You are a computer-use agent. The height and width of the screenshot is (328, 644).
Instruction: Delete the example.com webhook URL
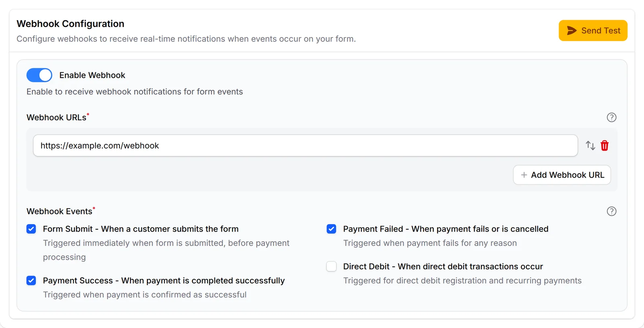pos(605,146)
